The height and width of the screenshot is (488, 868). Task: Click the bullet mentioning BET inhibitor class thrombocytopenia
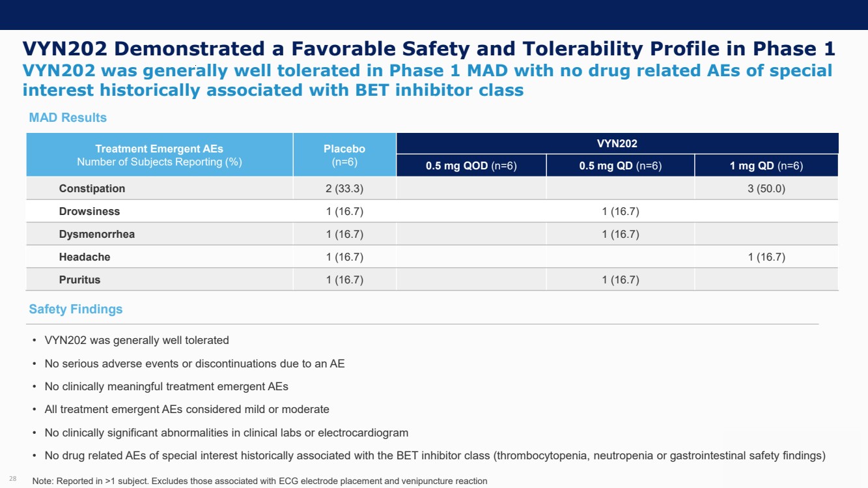(x=434, y=455)
